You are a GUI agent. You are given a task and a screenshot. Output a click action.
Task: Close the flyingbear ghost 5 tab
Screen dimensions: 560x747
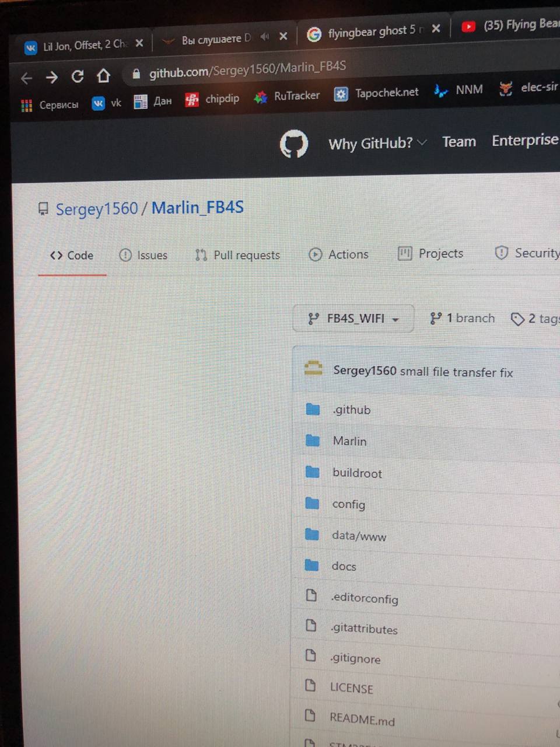click(x=436, y=29)
